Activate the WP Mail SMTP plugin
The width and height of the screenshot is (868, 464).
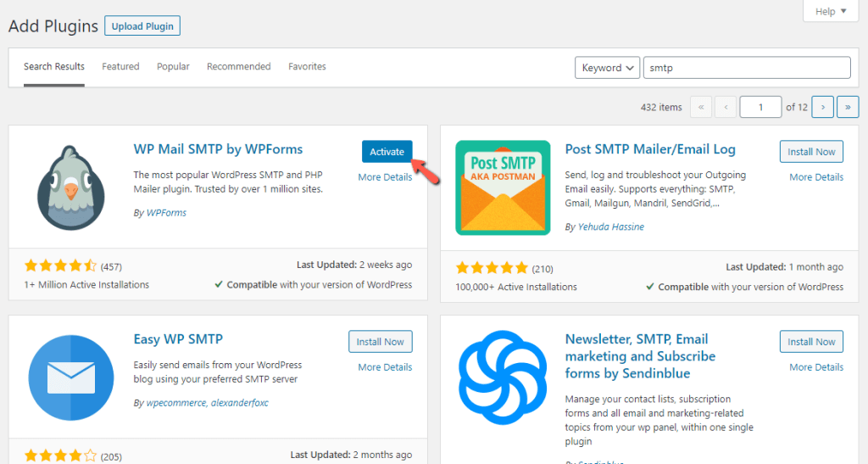click(387, 152)
